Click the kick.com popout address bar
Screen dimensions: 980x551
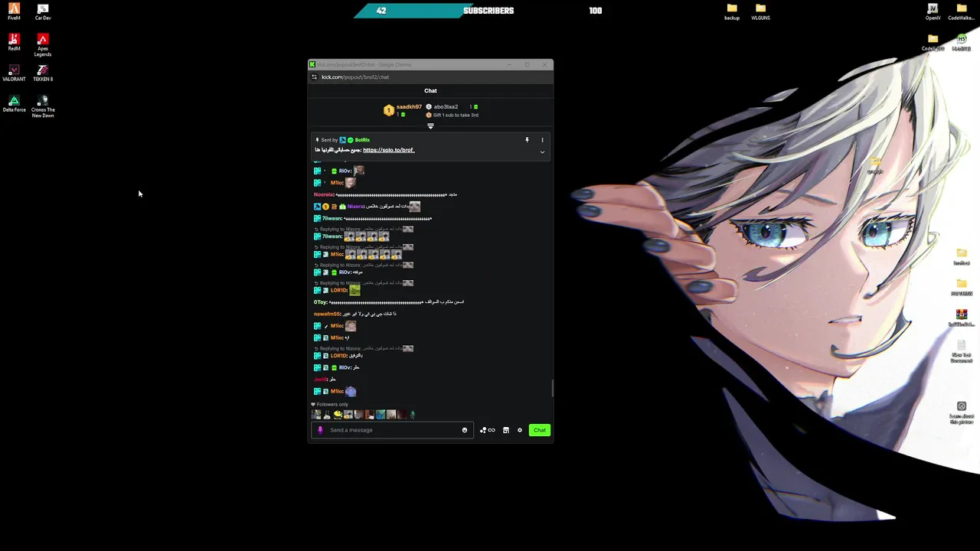point(355,77)
